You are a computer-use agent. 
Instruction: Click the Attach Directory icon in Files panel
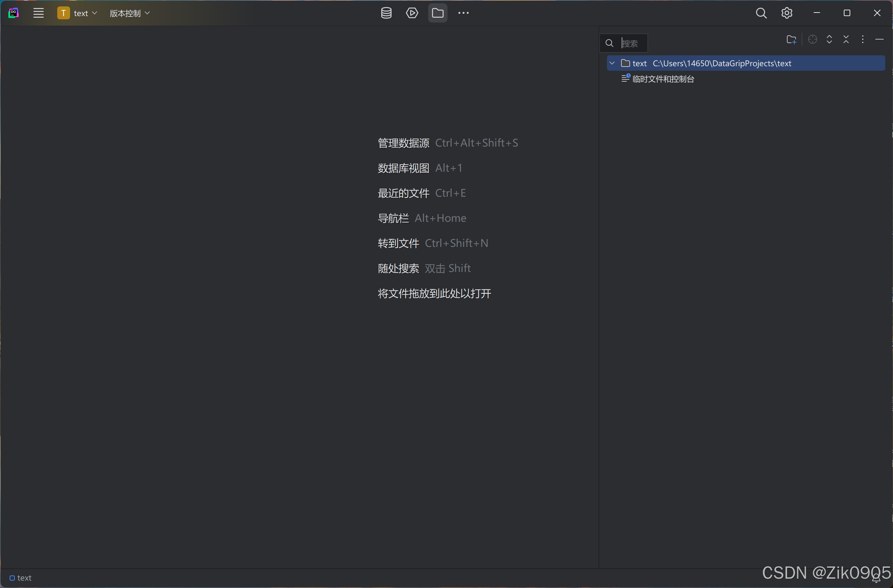(791, 40)
